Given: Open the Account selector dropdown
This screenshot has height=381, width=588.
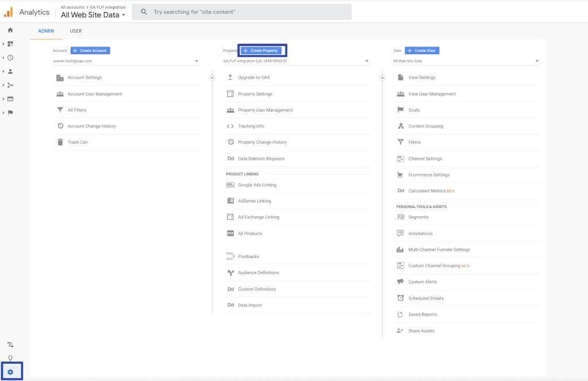Looking at the screenshot, I should point(126,61).
